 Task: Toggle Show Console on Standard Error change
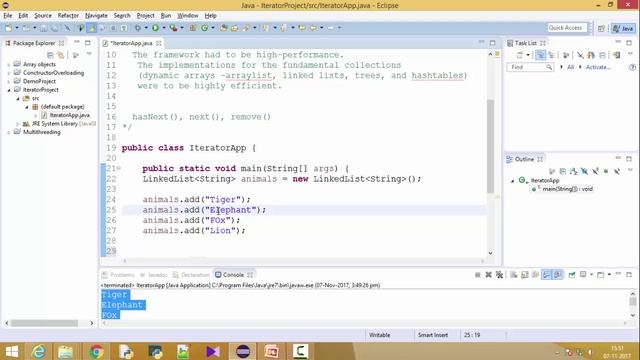click(x=557, y=275)
